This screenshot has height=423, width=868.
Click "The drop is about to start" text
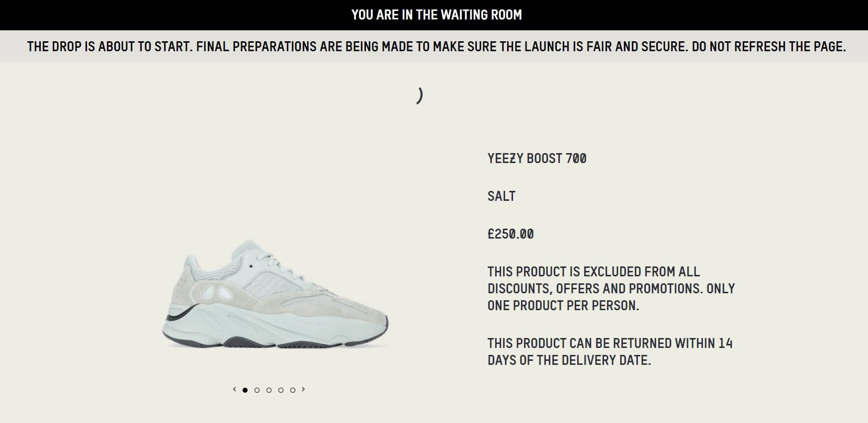tap(109, 47)
